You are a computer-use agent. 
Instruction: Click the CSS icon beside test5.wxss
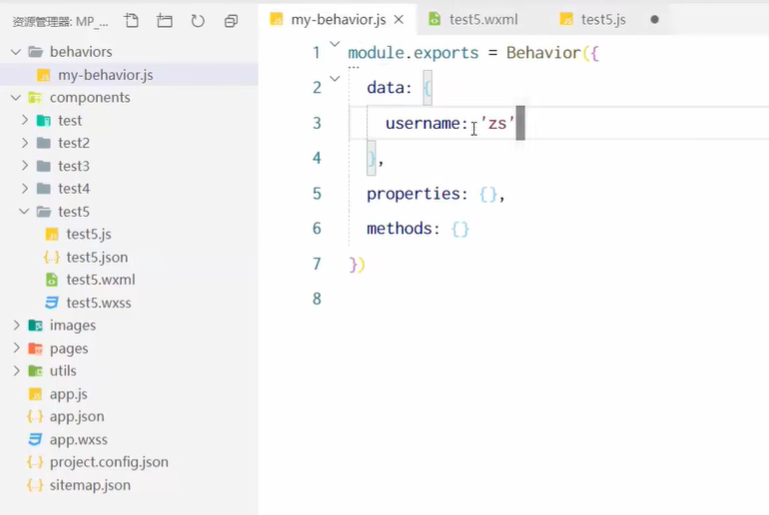coord(51,303)
